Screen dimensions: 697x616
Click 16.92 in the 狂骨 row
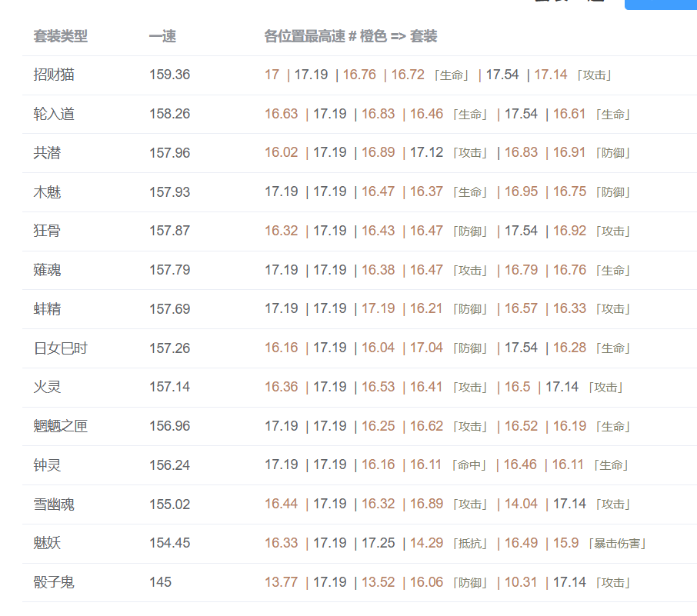(569, 230)
